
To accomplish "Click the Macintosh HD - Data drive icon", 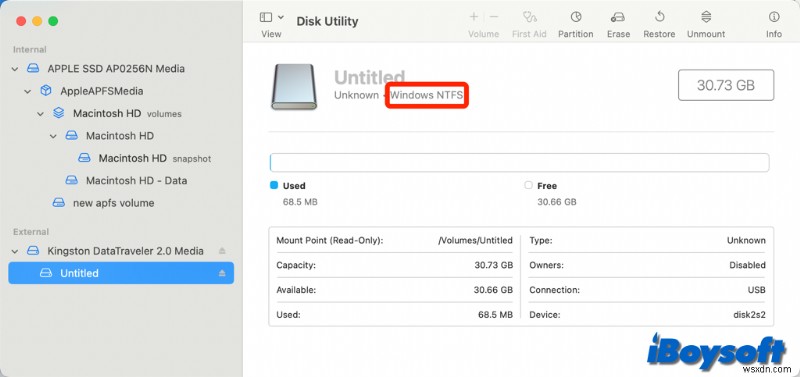I will [71, 180].
